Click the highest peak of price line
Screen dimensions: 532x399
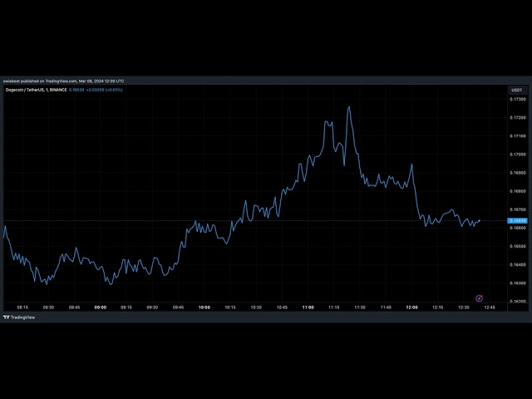click(x=349, y=106)
